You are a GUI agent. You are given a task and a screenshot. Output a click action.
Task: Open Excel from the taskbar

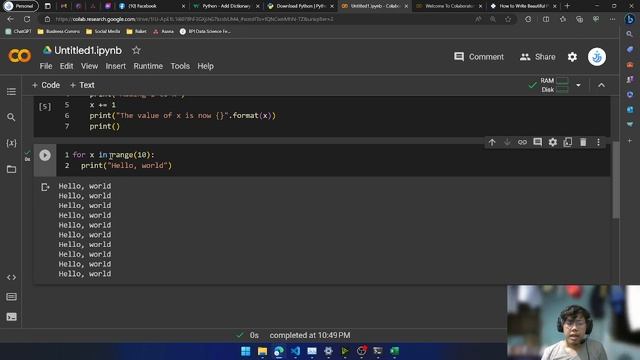(x=394, y=351)
